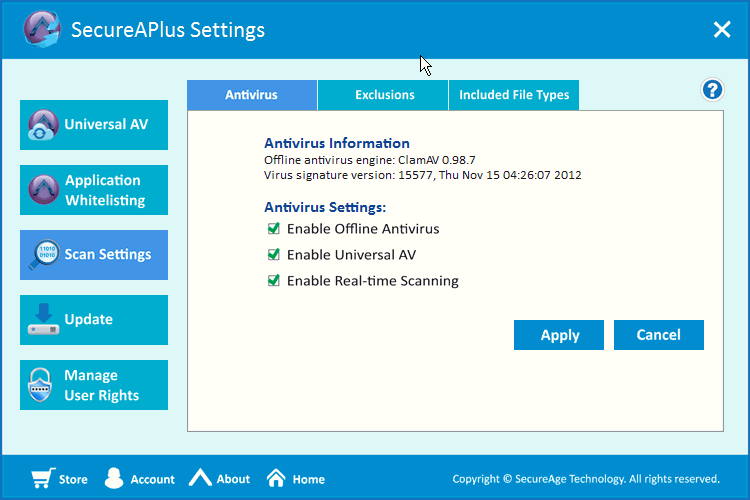Image resolution: width=750 pixels, height=500 pixels.
Task: Click the About chevron icon
Action: point(201,478)
